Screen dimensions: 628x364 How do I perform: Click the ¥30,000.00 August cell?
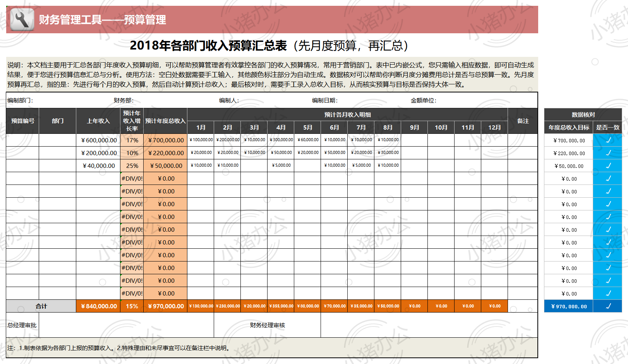tap(388, 153)
